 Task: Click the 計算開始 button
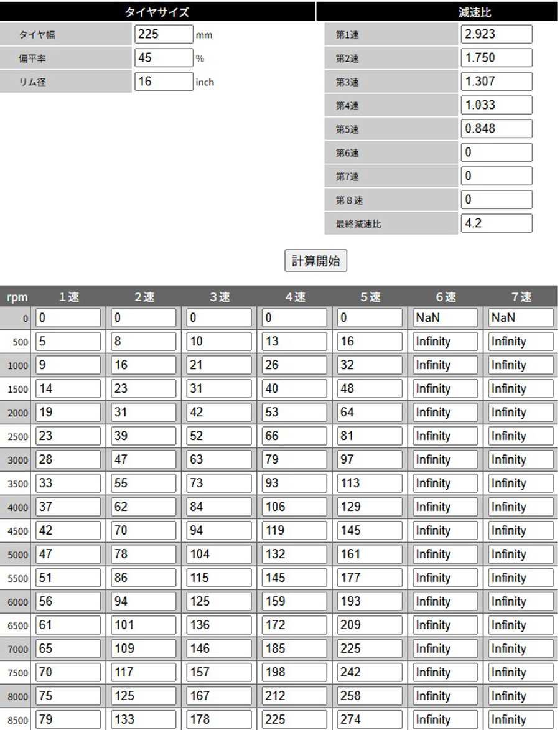tap(315, 261)
